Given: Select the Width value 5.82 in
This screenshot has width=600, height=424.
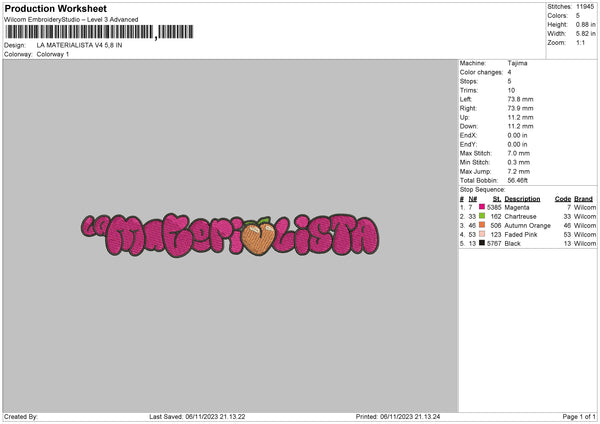Looking at the screenshot, I should pyautogui.click(x=585, y=34).
